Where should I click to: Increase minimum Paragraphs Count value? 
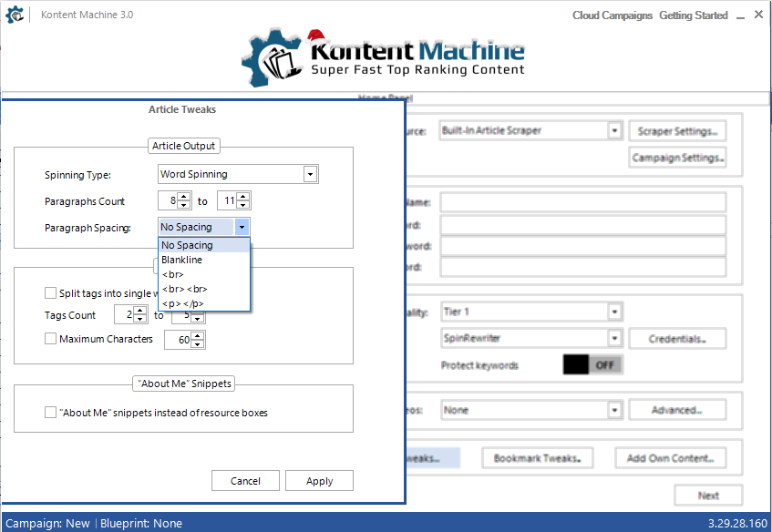(x=184, y=197)
